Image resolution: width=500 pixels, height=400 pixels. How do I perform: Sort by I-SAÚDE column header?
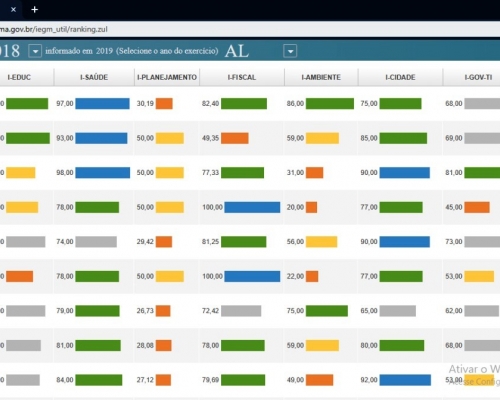(x=94, y=77)
